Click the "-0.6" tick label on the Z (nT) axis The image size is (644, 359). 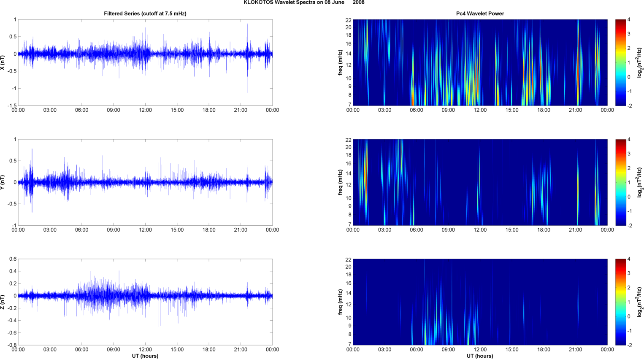tap(12, 333)
